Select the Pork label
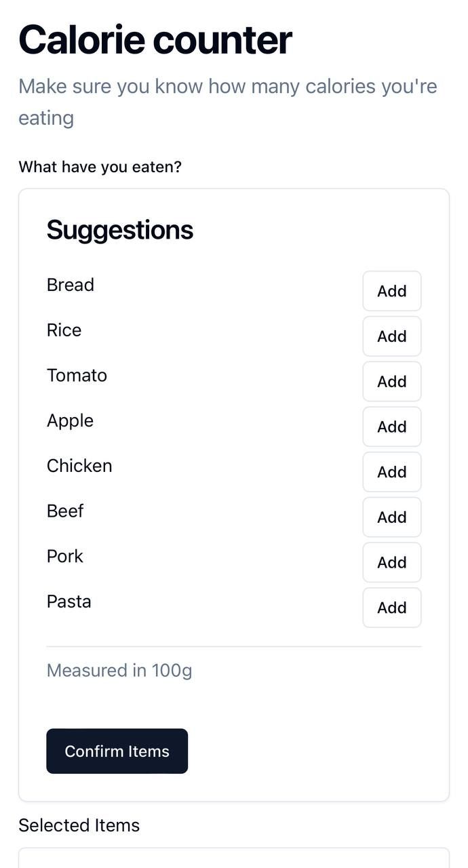This screenshot has height=868, width=468. (64, 556)
